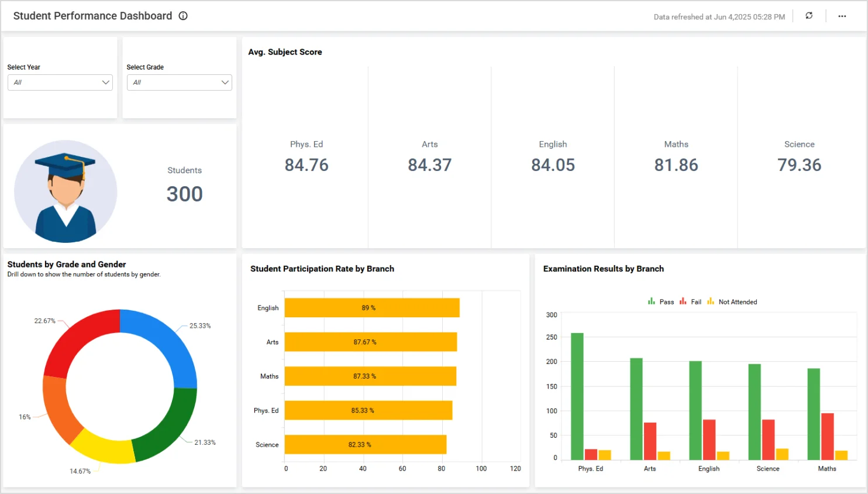
Task: Select the English 89% participation bar
Action: tap(371, 308)
